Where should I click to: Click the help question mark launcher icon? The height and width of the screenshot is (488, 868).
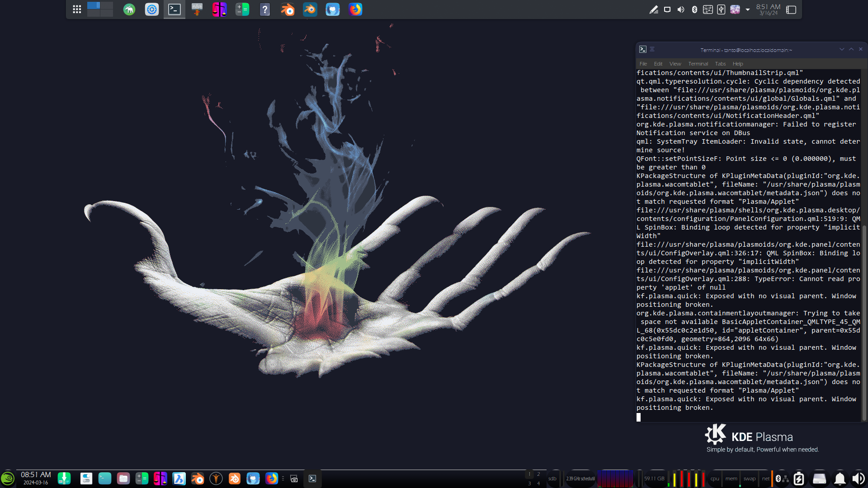(x=265, y=9)
